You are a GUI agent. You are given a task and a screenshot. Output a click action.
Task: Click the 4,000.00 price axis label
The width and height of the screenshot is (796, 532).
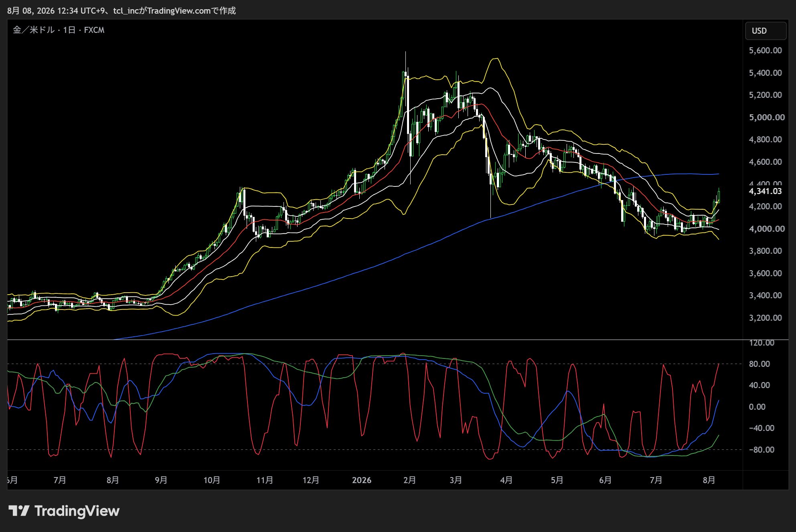767,229
